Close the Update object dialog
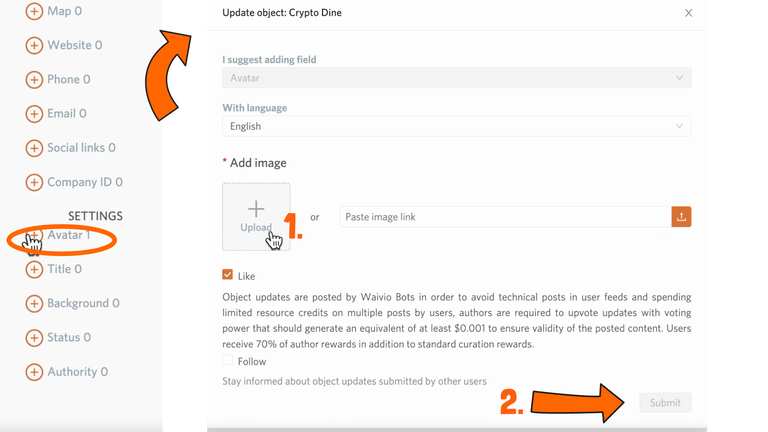This screenshot has width=768, height=432. tap(688, 13)
